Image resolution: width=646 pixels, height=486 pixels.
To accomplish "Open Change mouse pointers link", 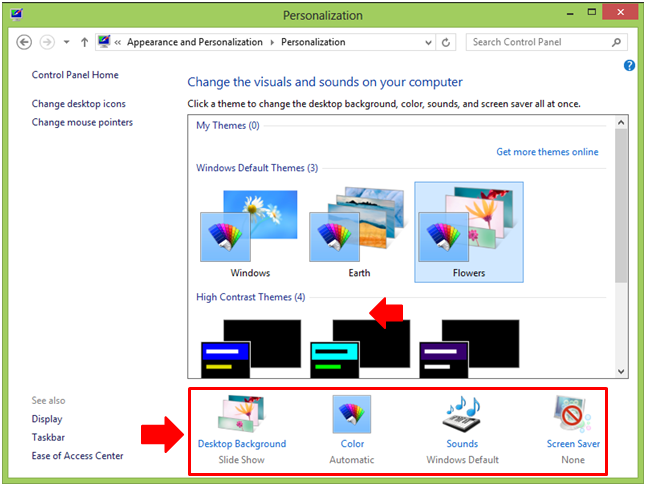I will [82, 122].
